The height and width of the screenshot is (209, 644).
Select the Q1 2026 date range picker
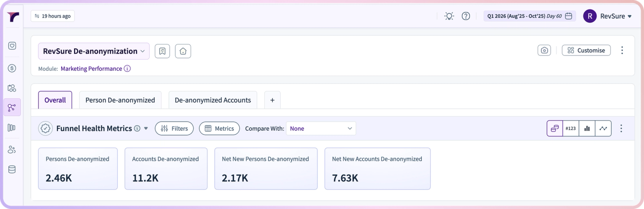point(529,16)
